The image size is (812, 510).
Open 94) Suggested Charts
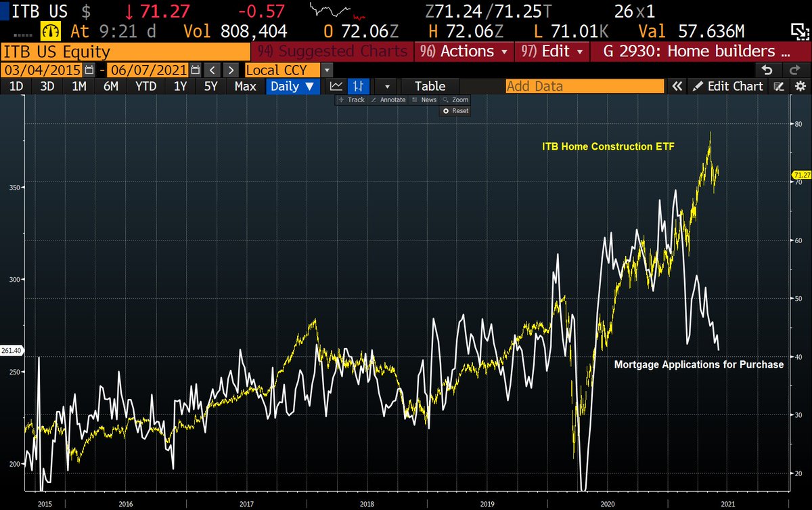pos(332,51)
